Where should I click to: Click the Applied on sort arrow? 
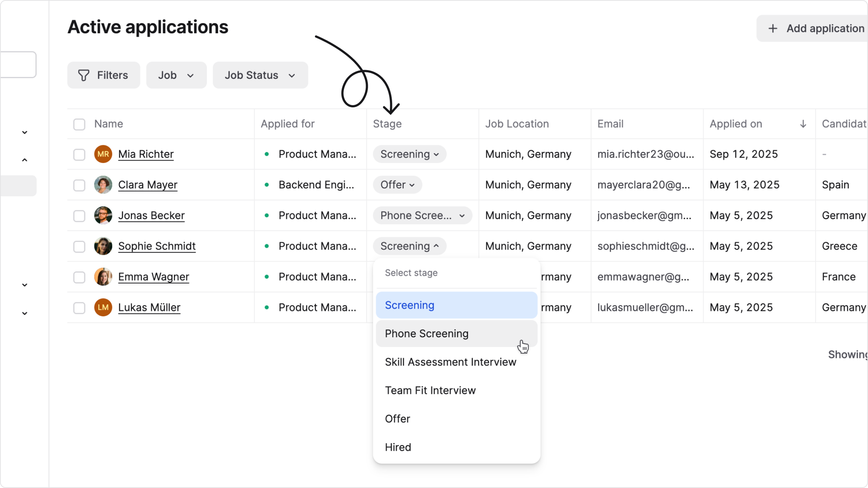tap(803, 124)
